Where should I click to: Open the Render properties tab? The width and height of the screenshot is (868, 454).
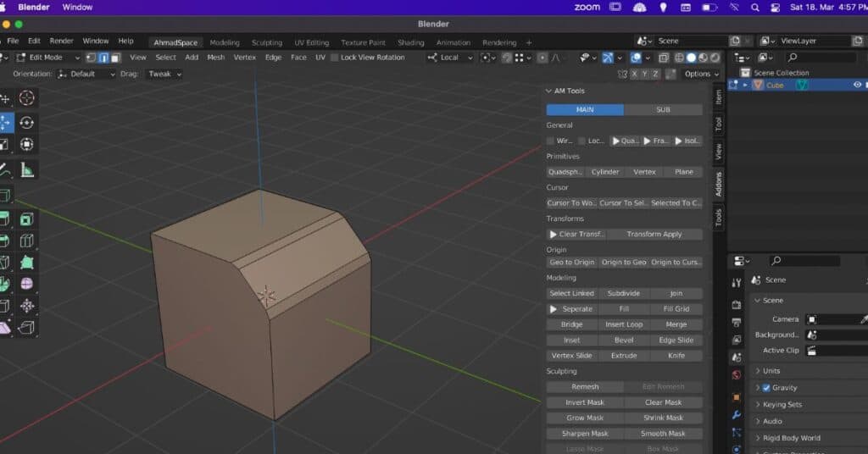(737, 305)
